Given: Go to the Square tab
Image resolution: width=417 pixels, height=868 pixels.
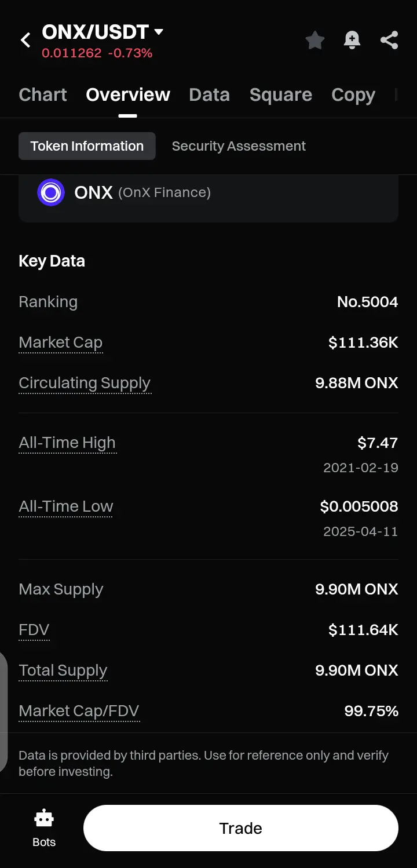Looking at the screenshot, I should click(281, 95).
